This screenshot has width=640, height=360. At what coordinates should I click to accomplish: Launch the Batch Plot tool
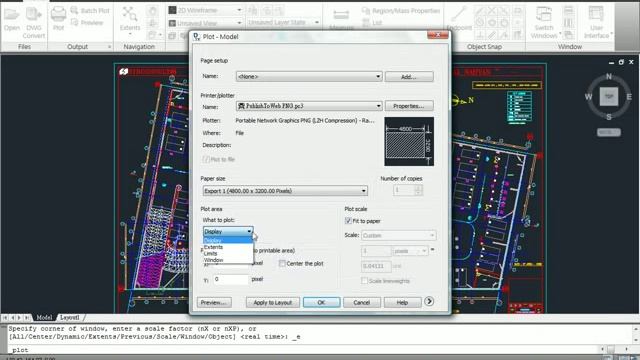(90, 11)
